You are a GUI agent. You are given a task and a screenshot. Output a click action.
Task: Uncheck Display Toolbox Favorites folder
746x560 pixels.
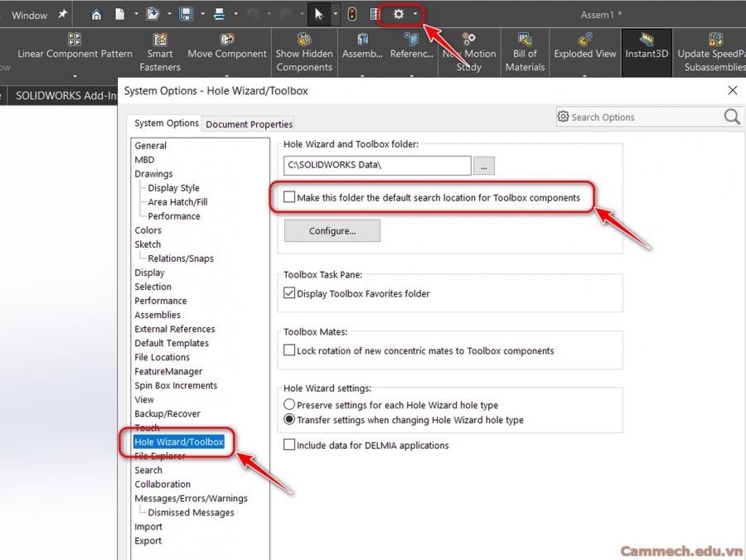[x=289, y=292]
